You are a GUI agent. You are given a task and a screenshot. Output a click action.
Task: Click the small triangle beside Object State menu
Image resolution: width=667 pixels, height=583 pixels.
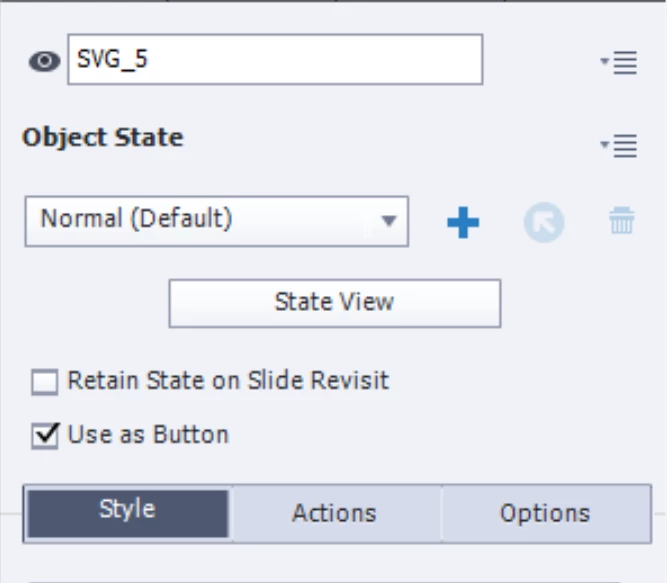point(604,145)
